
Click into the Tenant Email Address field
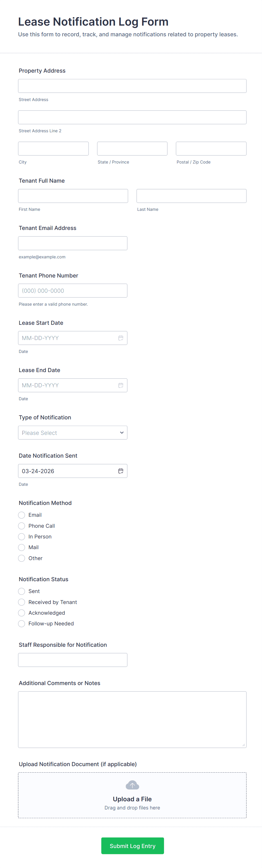click(72, 243)
